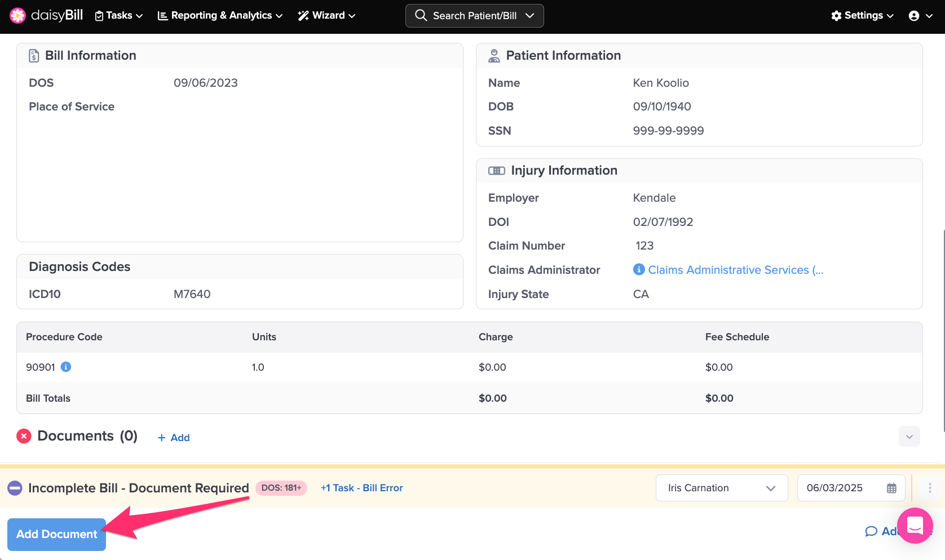Image resolution: width=945 pixels, height=560 pixels.
Task: Open the Iris Carnation assignee dropdown
Action: [721, 488]
